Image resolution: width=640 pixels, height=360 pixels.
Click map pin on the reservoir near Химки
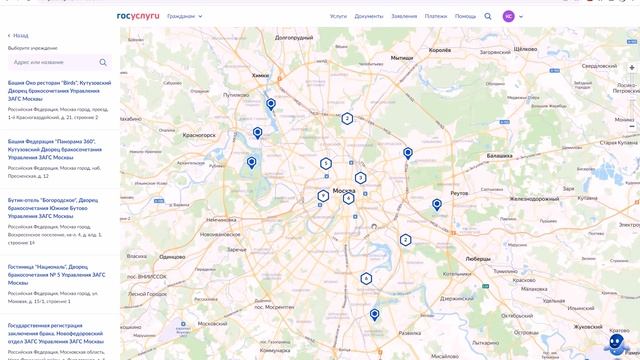point(271,104)
